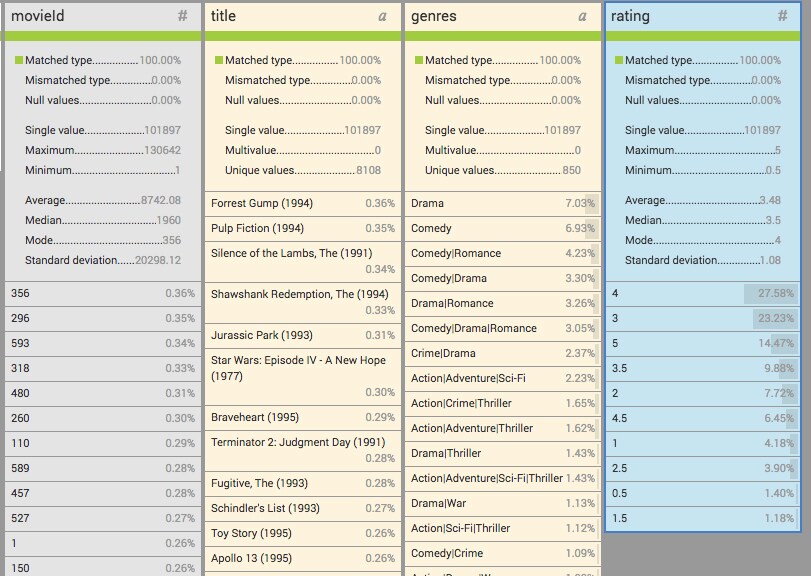Click green Matched type square in movieId column
The image size is (811, 576).
click(x=19, y=61)
